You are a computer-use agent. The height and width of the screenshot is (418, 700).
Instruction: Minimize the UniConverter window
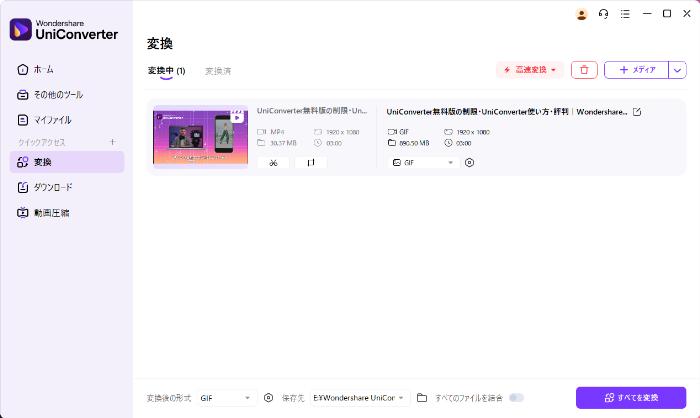pos(647,14)
